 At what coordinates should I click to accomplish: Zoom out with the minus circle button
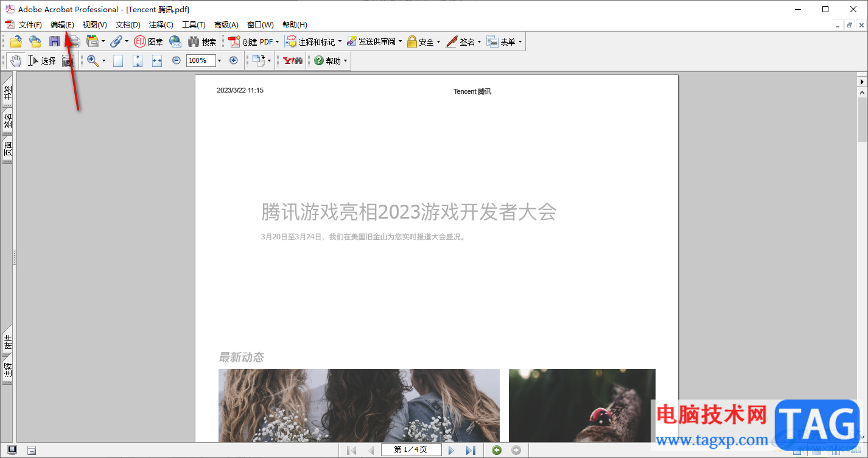tap(177, 60)
